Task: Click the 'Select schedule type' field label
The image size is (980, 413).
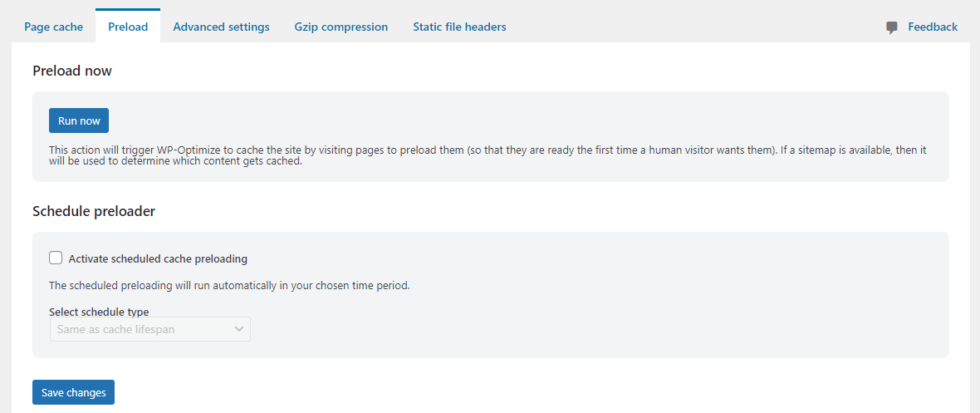Action: [99, 311]
